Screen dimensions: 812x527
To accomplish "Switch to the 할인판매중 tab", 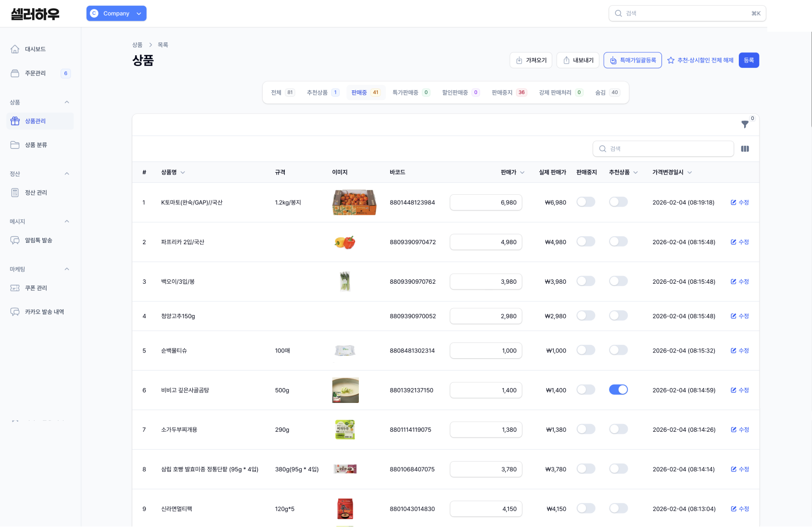I will point(461,92).
